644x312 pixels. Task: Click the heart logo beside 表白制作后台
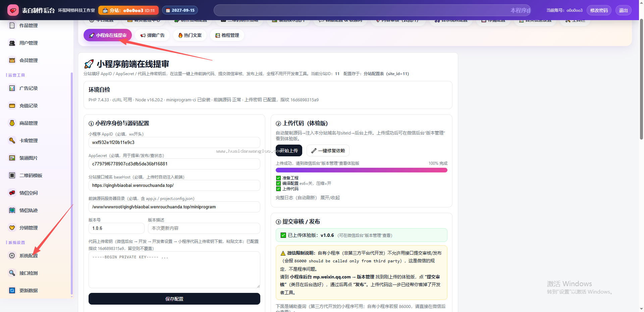13,10
